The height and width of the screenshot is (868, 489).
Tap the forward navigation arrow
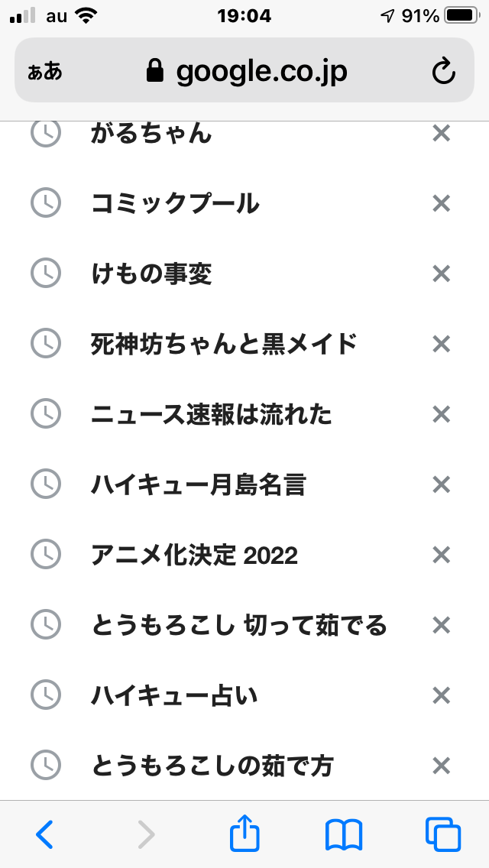(144, 834)
